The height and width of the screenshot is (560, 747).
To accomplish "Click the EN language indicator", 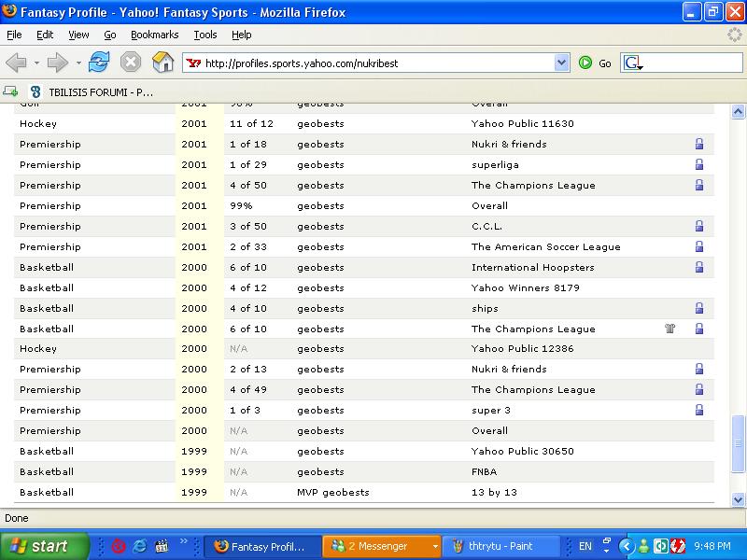I will [585, 546].
